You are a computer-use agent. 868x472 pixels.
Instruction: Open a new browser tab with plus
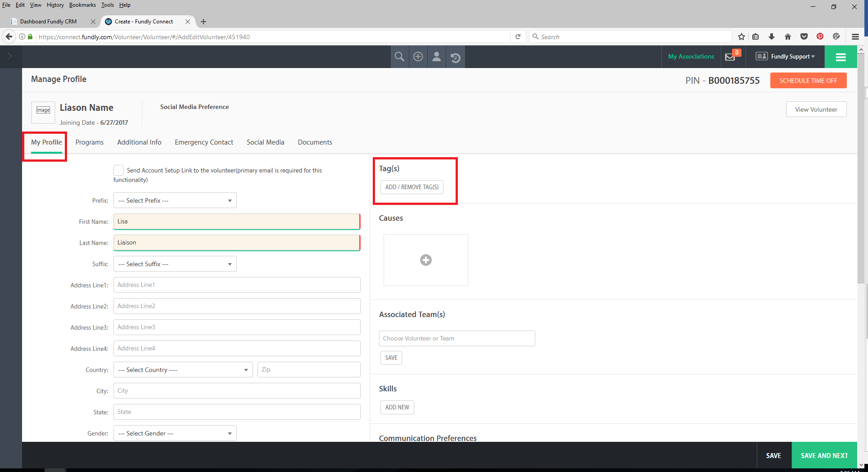tap(203, 22)
